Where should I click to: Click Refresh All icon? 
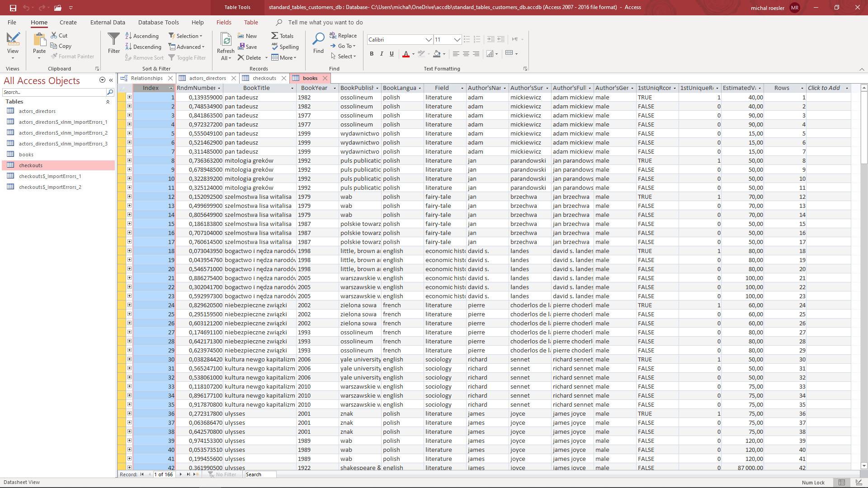pos(225,40)
